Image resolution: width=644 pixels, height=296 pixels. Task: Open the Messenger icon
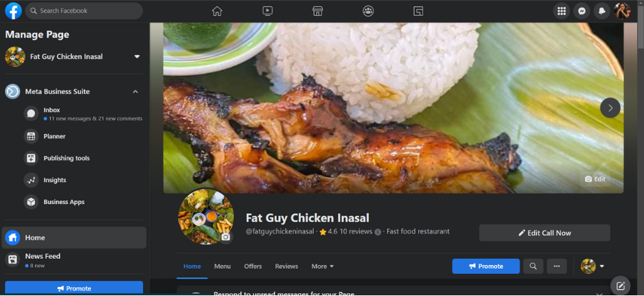(582, 11)
